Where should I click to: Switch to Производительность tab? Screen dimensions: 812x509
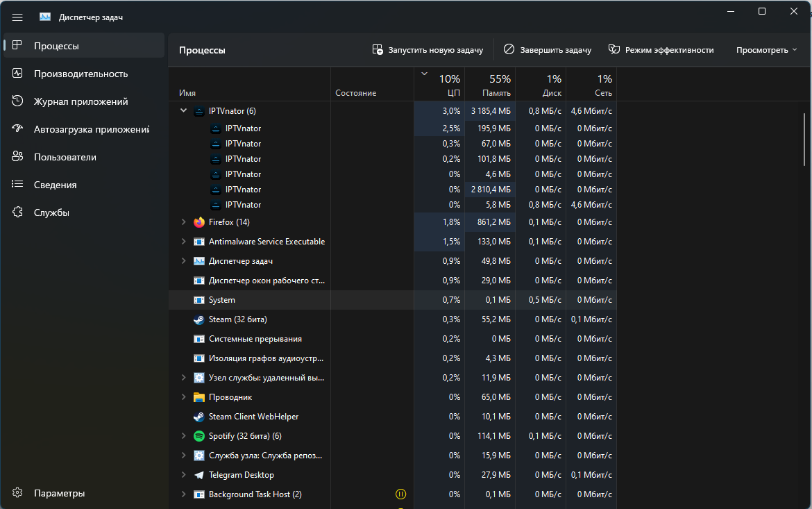tap(84, 74)
